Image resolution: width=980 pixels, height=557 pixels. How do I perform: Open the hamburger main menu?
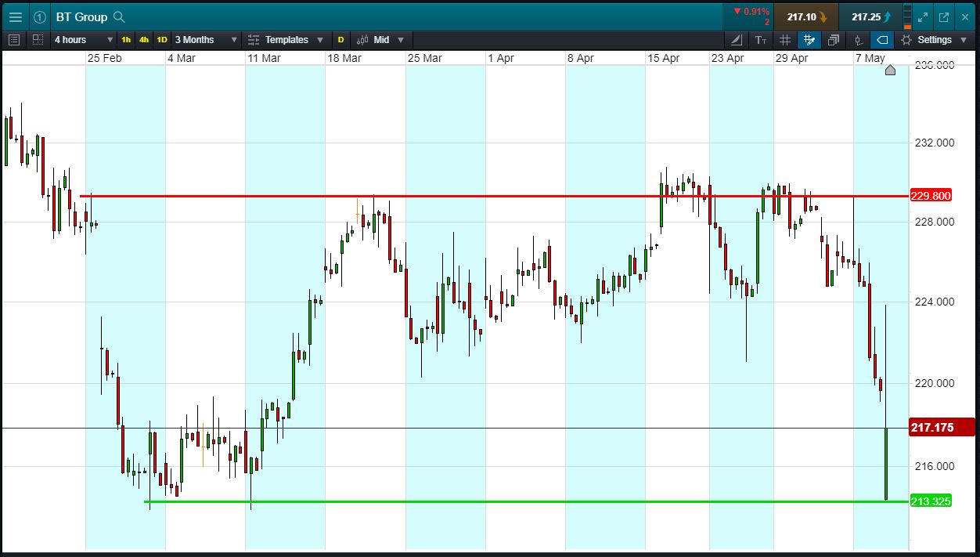pyautogui.click(x=15, y=16)
